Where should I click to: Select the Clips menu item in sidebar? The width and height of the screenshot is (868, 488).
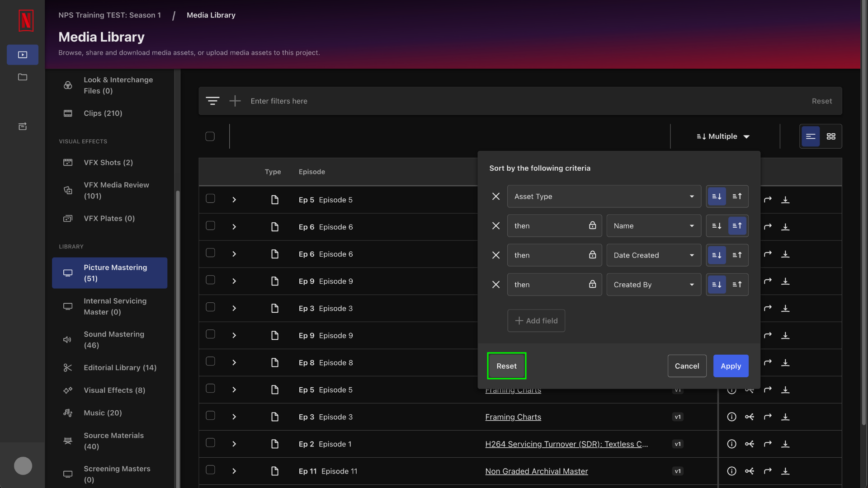[103, 113]
